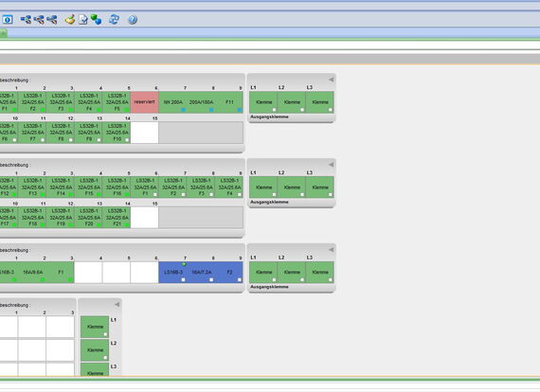Viewport: 540px width, 392px height.
Task: Collapse first Ausgangsklemme panel with arrow
Action: pyautogui.click(x=331, y=80)
